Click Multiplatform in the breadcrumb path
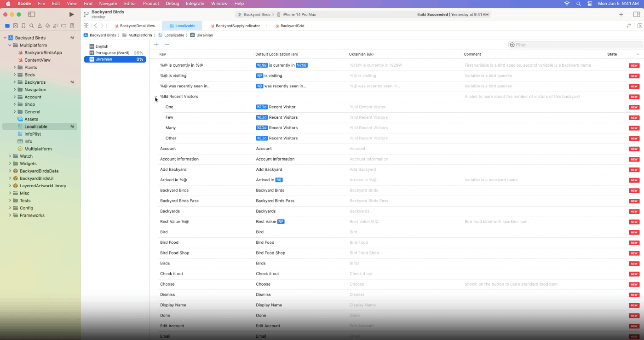Viewport: 644px width, 340px height. tap(137, 35)
